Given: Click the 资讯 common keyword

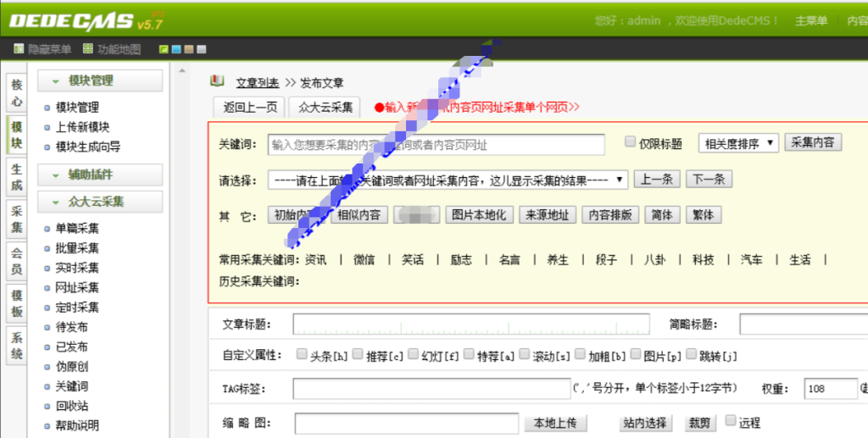Looking at the screenshot, I should pyautogui.click(x=315, y=260).
